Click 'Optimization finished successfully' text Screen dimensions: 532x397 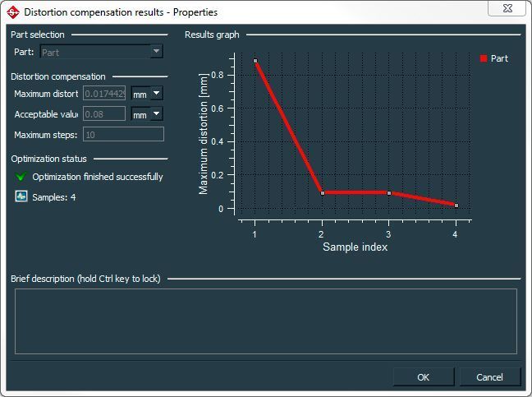click(x=98, y=177)
